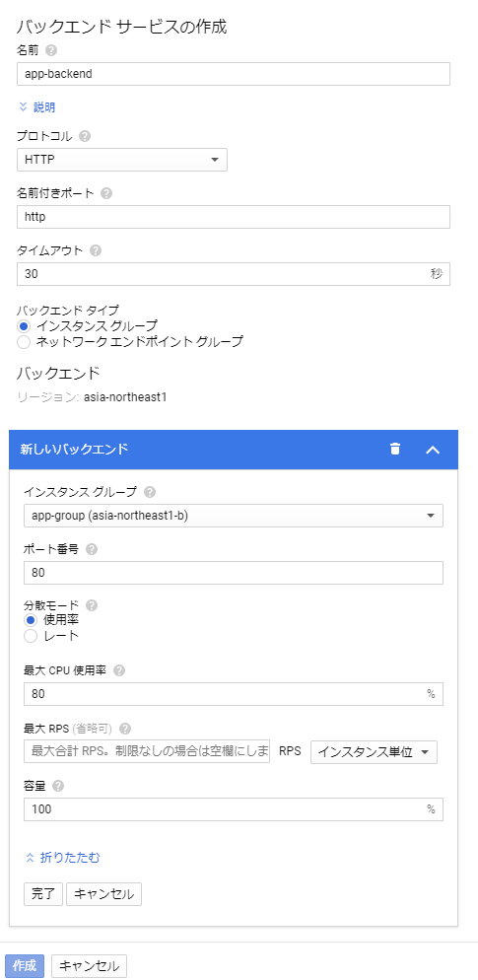Choose レート balancing mode radio
The height and width of the screenshot is (980, 478).
pos(31,636)
